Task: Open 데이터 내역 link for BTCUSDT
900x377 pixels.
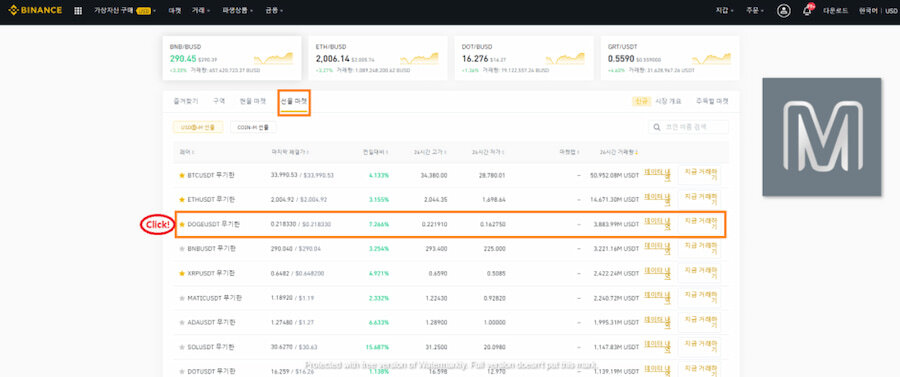Action: click(x=657, y=174)
